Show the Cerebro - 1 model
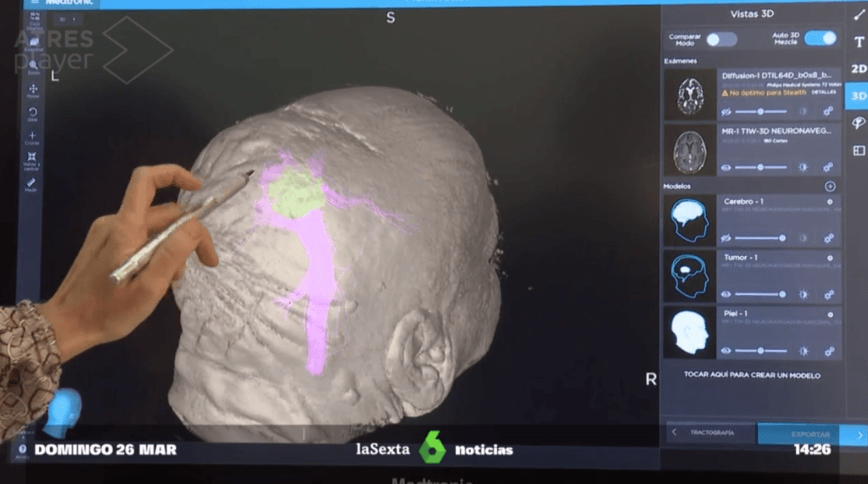The height and width of the screenshot is (484, 868). click(726, 238)
